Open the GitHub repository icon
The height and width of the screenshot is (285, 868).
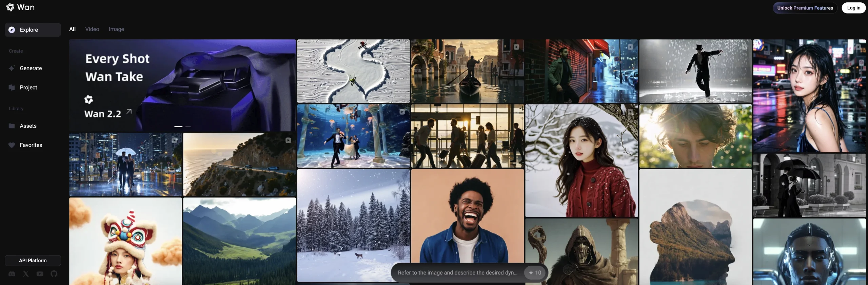point(54,274)
